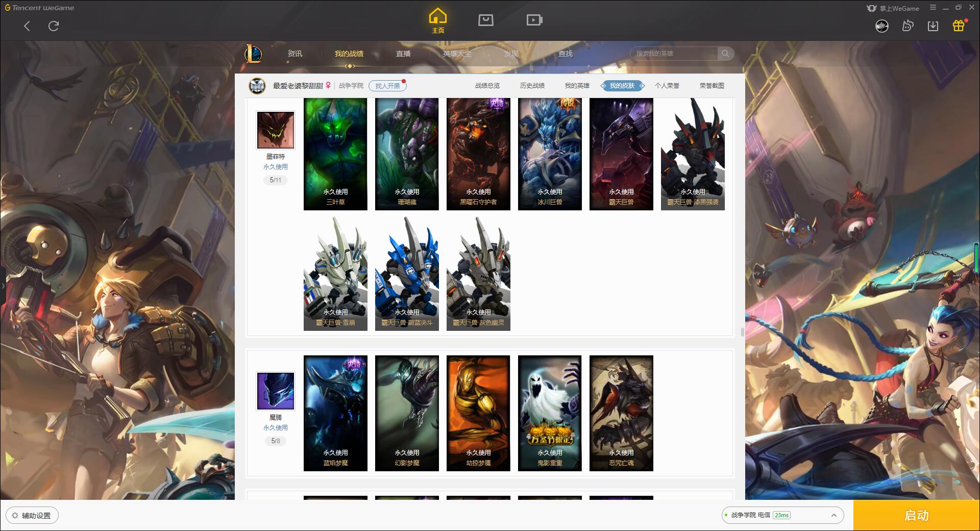Click the magnifier search button
The height and width of the screenshot is (531, 980).
[725, 54]
